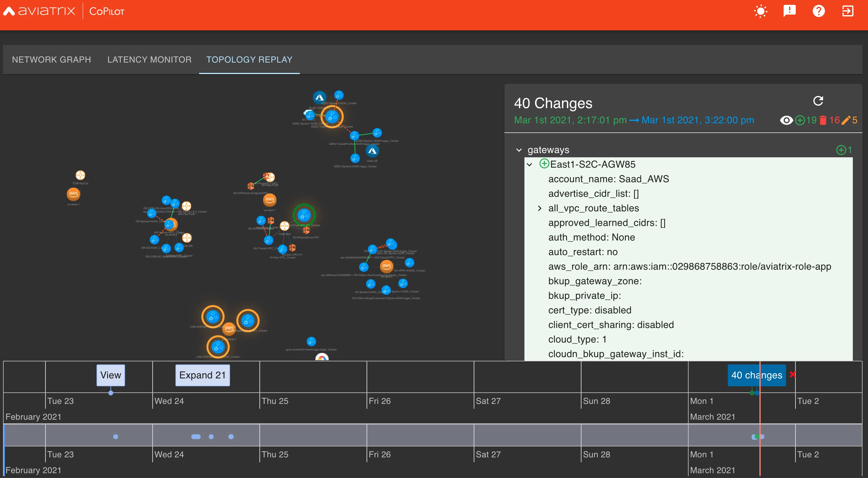Select the OR-Spoke3-AGW_Cluster gateway node
Screen dimensions: 868x478
click(x=152, y=213)
